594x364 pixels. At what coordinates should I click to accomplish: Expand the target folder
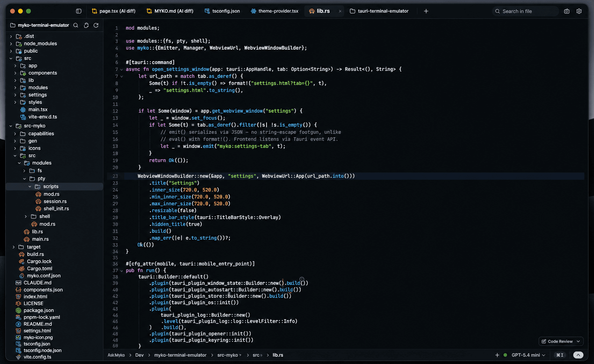pyautogui.click(x=14, y=247)
